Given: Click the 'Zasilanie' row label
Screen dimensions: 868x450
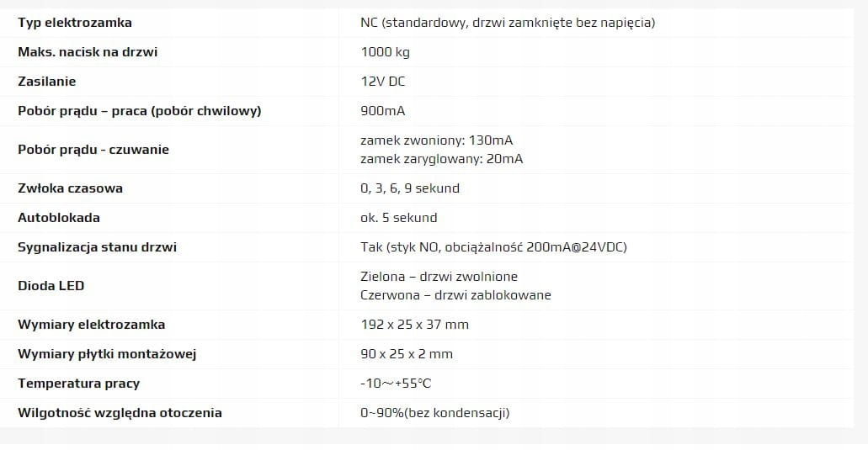Looking at the screenshot, I should 47,82.
